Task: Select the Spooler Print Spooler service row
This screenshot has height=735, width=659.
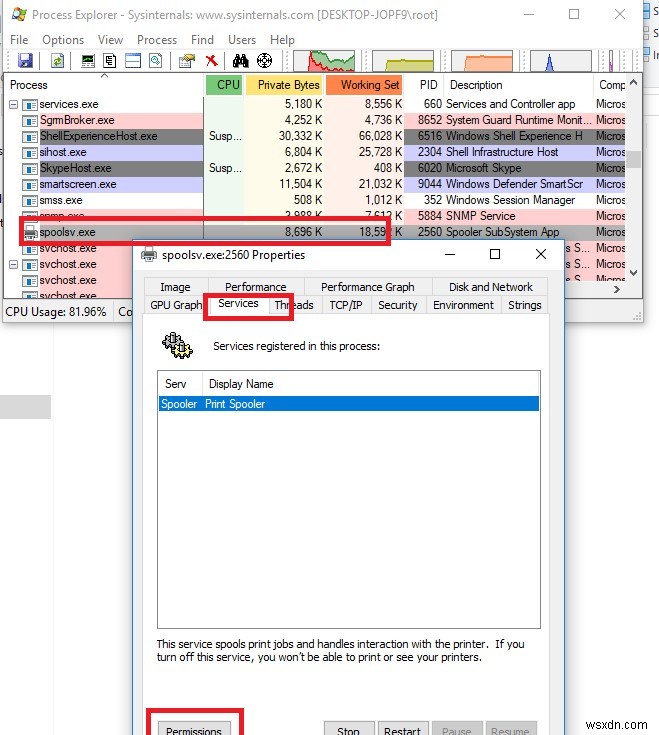Action: pyautogui.click(x=349, y=404)
